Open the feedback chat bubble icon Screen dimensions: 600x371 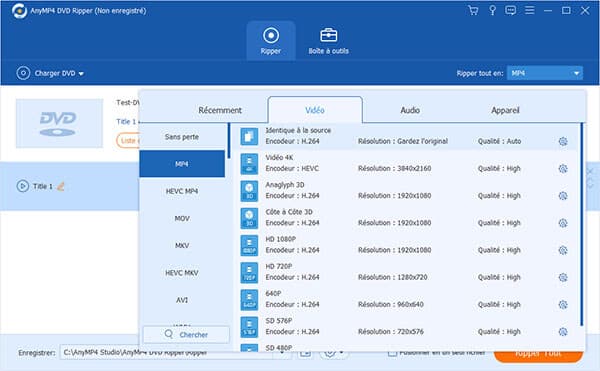[x=510, y=10]
